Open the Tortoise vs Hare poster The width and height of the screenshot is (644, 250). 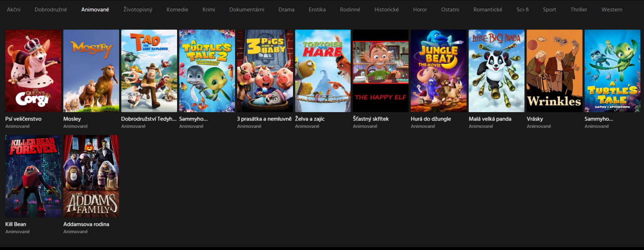[323, 71]
